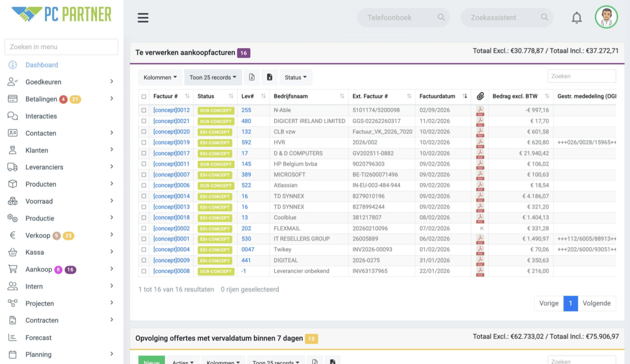Tick the select-all checkbox in table header
The image size is (630, 364).
[144, 96]
